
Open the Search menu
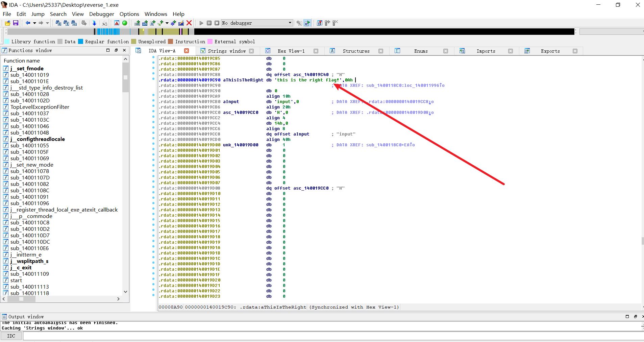(58, 14)
